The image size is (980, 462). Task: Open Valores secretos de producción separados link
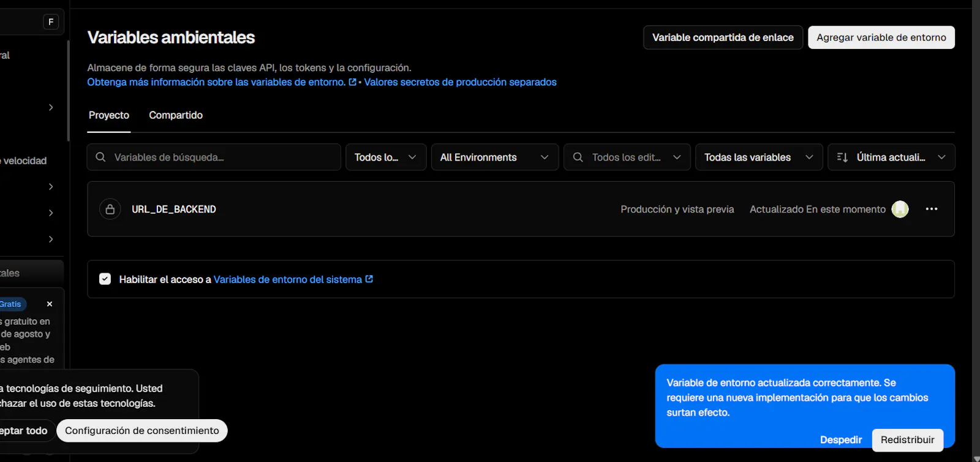click(461, 82)
